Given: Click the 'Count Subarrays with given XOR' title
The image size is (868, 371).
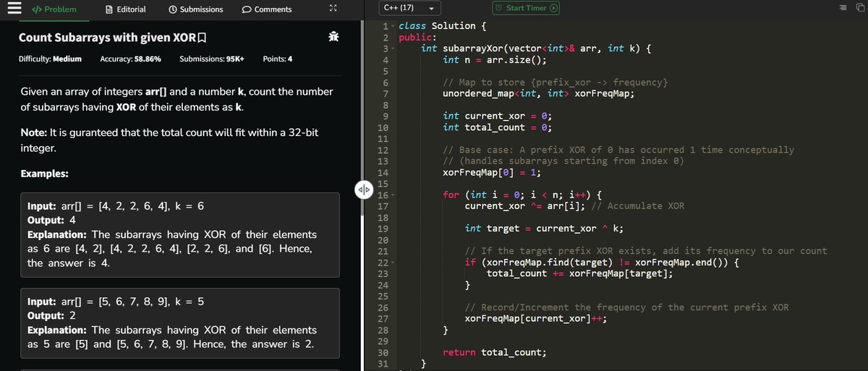Looking at the screenshot, I should point(108,37).
